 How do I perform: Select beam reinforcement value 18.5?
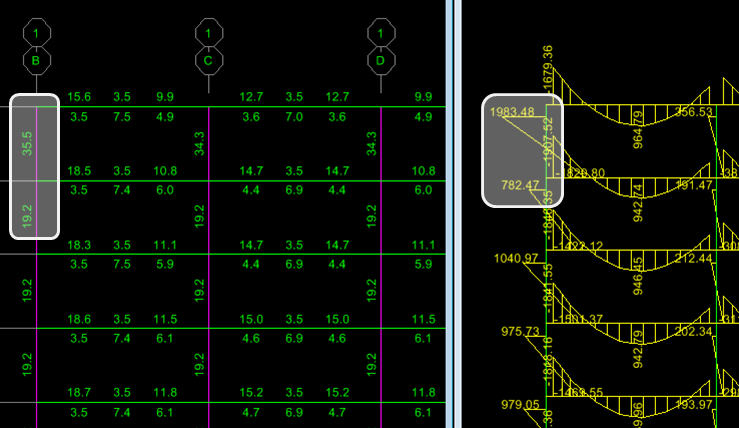tap(79, 171)
